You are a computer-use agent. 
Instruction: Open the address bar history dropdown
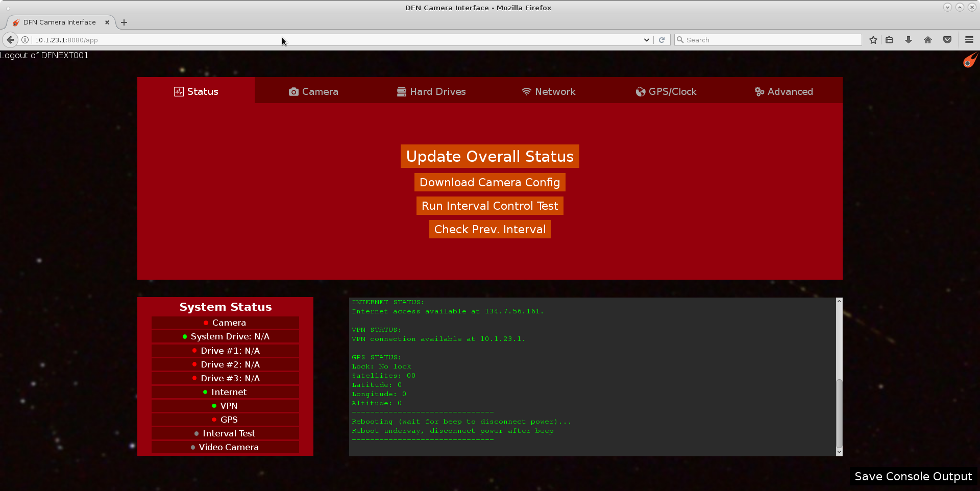click(x=646, y=39)
